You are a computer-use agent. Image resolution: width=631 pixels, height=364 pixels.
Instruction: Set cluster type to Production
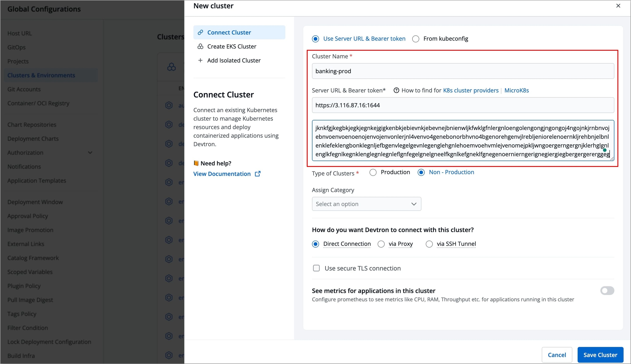(x=389, y=172)
